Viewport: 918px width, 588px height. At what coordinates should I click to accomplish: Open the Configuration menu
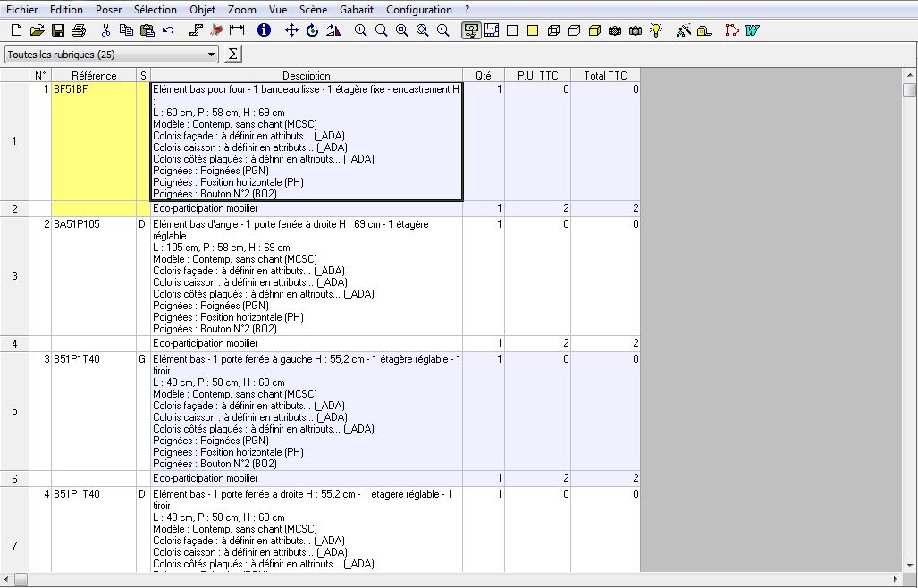click(x=419, y=10)
